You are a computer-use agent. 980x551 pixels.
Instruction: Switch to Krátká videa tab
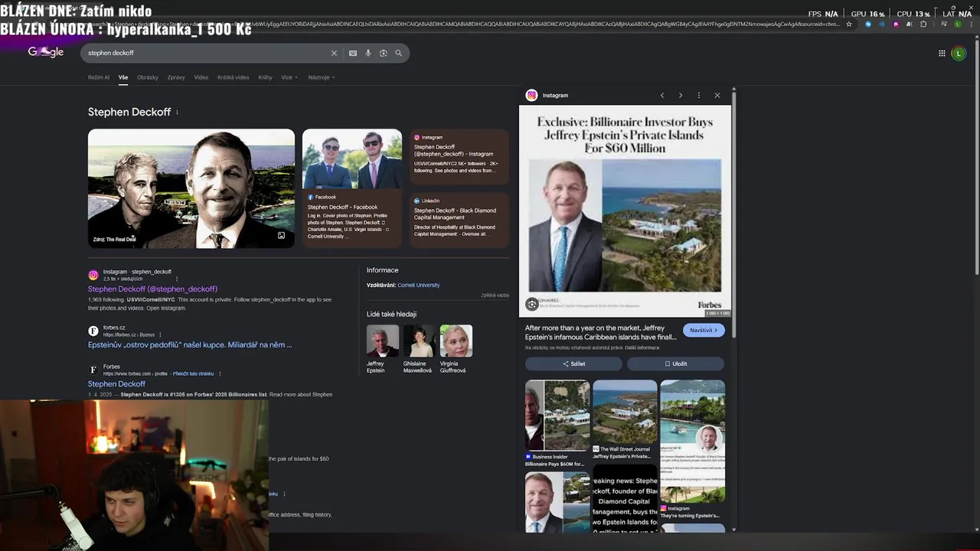(233, 77)
